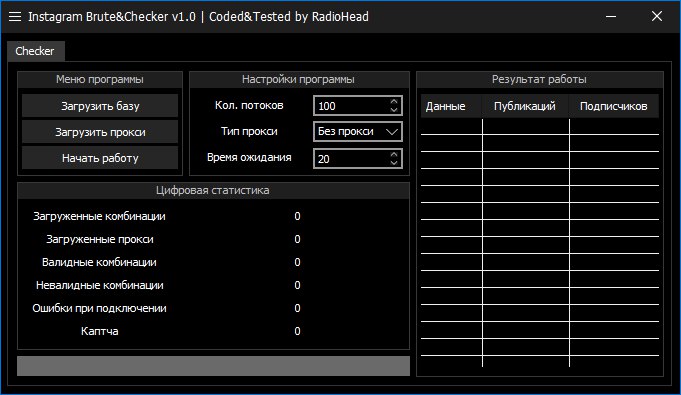
Task: Click the Время ожидания label
Action: [x=249, y=157]
